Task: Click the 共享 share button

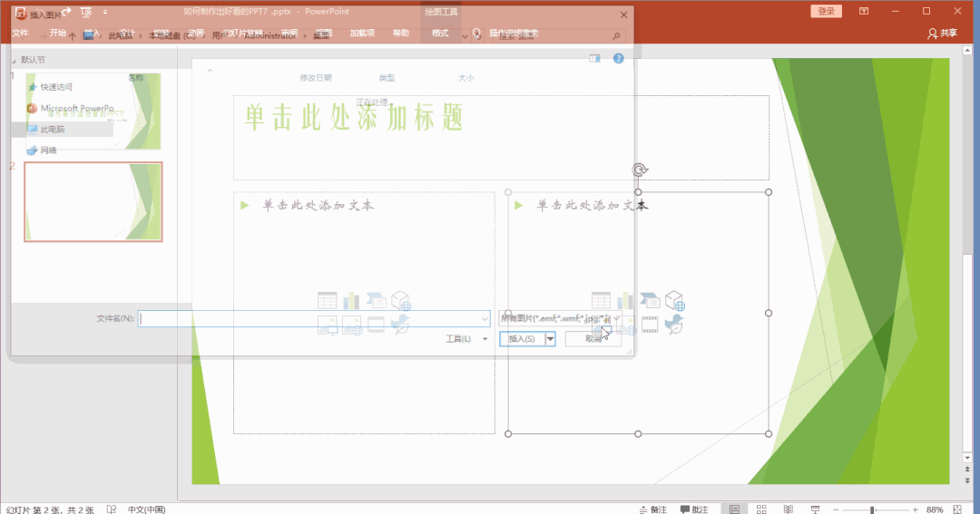Action: click(x=943, y=33)
